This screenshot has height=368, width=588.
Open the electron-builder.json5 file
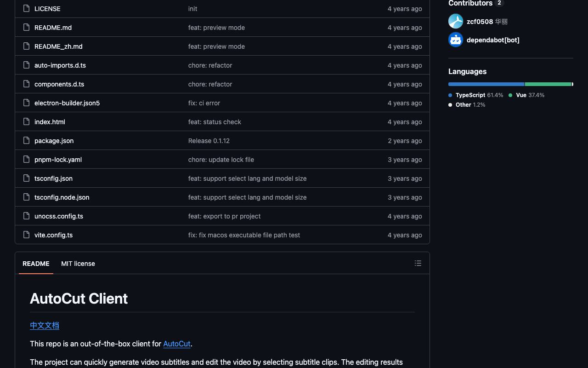[x=67, y=103]
